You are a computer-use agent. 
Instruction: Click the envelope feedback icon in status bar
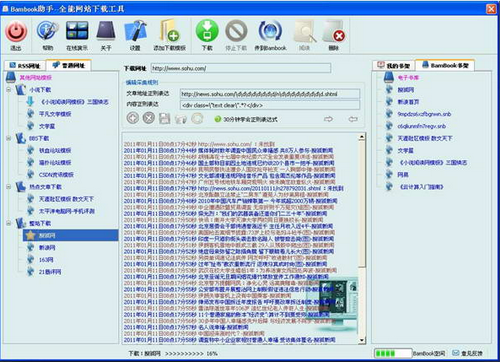(455, 353)
